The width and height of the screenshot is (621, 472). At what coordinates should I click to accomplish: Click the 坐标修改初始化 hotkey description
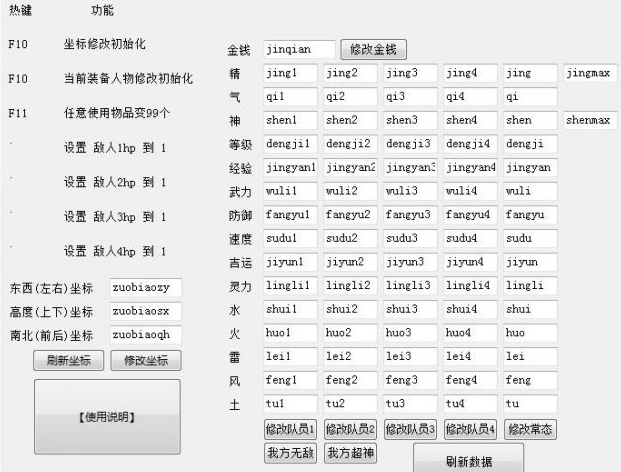coord(105,44)
